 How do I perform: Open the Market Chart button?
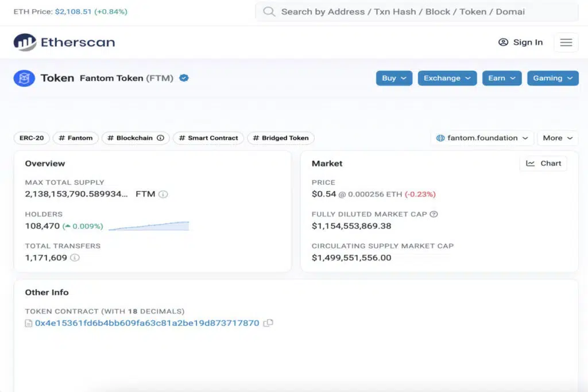[543, 164]
